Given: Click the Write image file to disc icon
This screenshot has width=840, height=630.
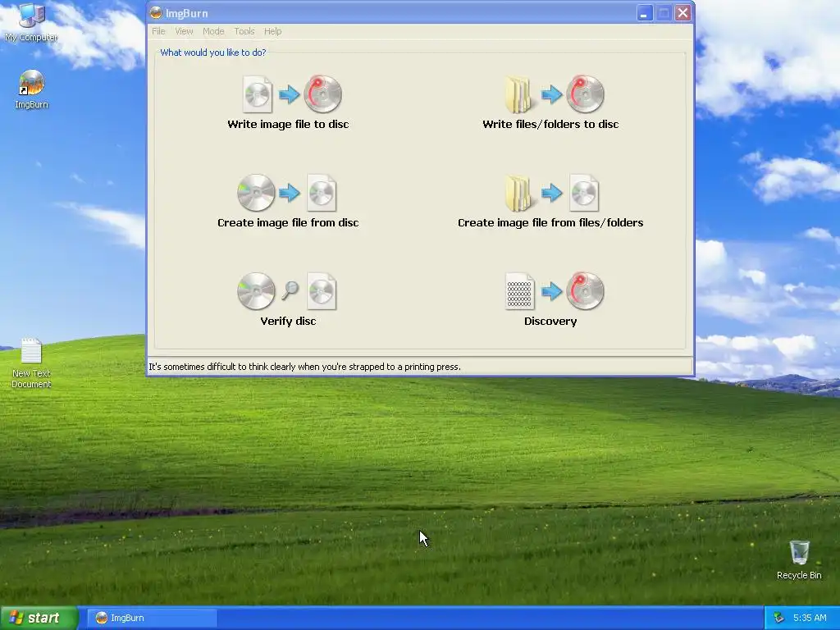Looking at the screenshot, I should coord(292,94).
